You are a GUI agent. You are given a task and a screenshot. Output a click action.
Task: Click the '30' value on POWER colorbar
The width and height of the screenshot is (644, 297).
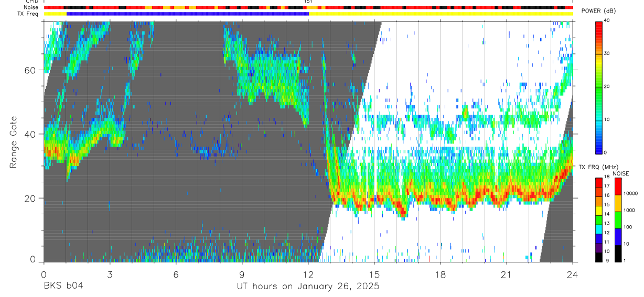(607, 54)
